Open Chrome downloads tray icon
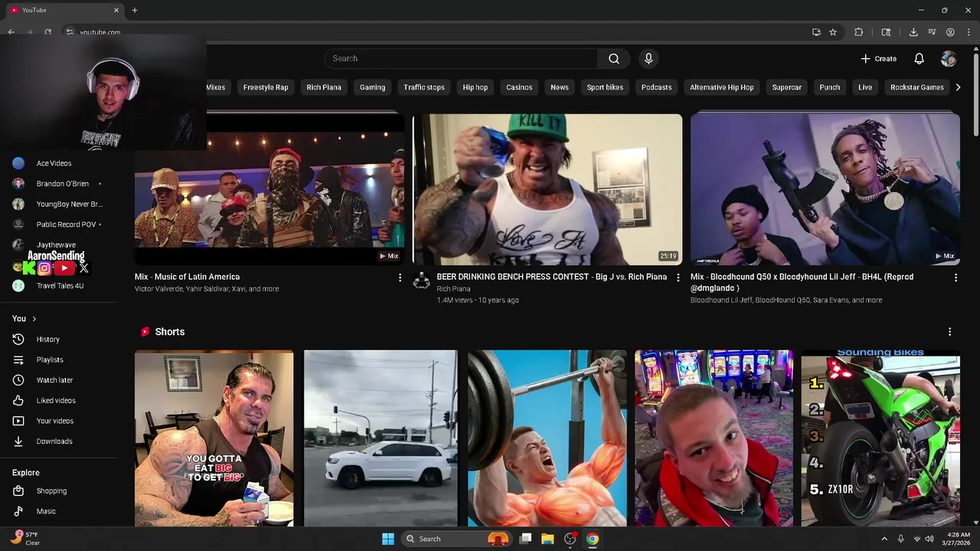Screen dimensions: 980x551 click(913, 32)
